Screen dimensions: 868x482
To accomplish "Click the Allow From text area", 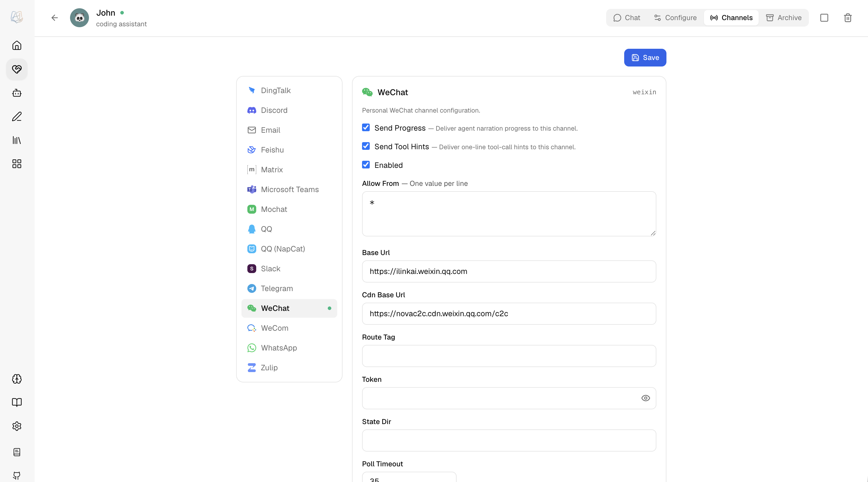I will (x=509, y=214).
